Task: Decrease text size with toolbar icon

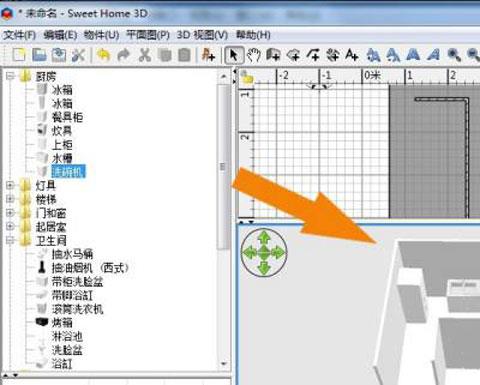Action: point(393,55)
